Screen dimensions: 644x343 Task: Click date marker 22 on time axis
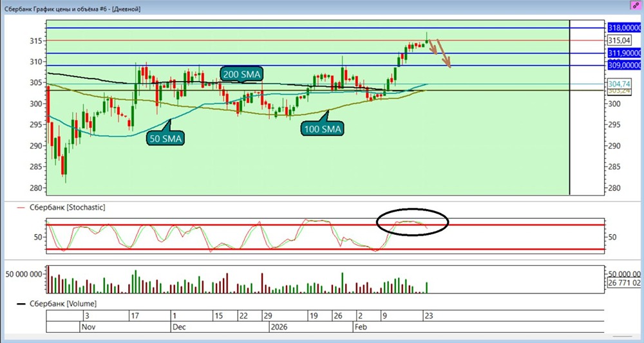tap(243, 316)
